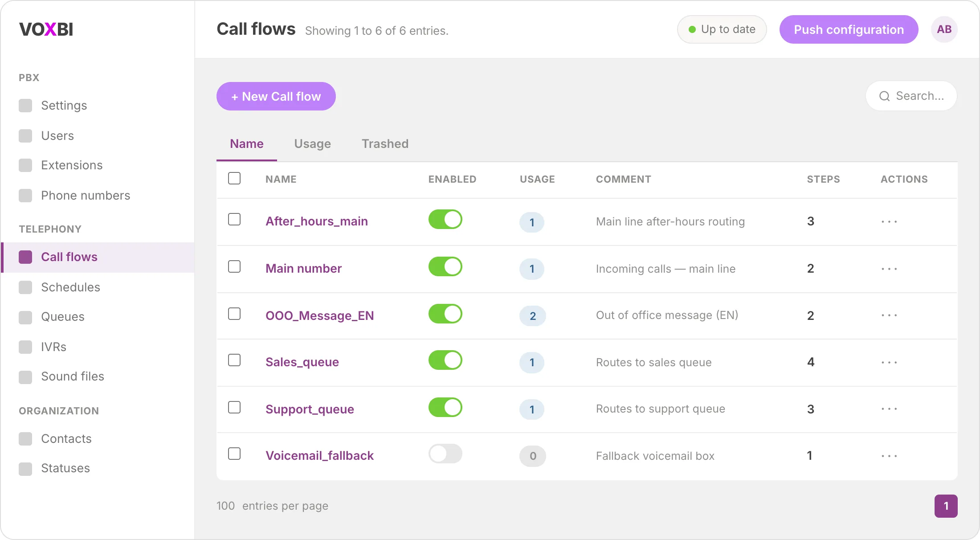Click the AB user avatar

pyautogui.click(x=944, y=29)
